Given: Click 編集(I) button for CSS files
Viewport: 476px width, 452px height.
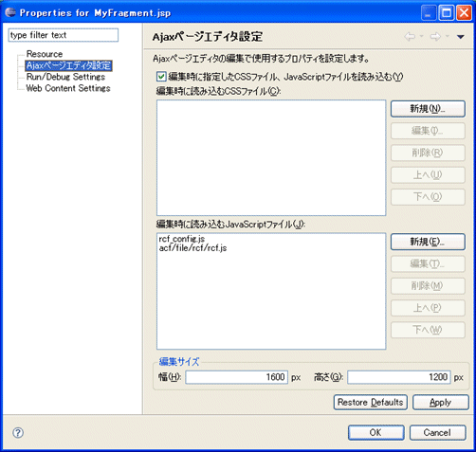Looking at the screenshot, I should tap(428, 131).
